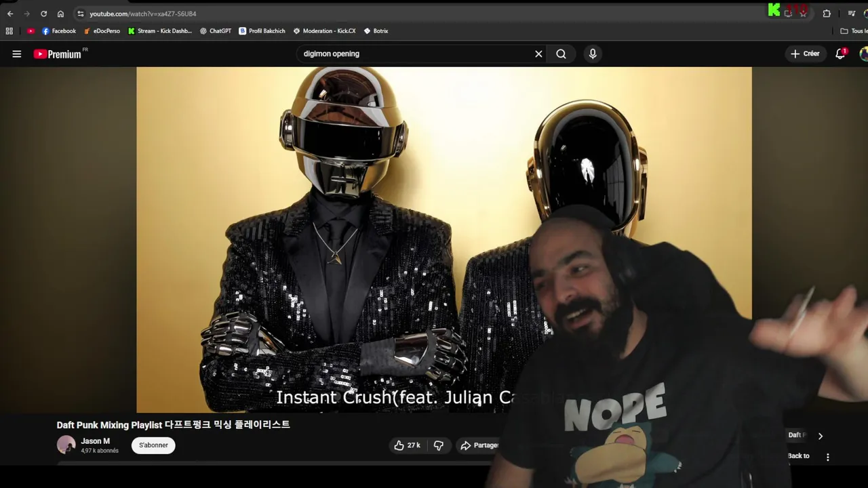Open the browser home page

tap(60, 14)
